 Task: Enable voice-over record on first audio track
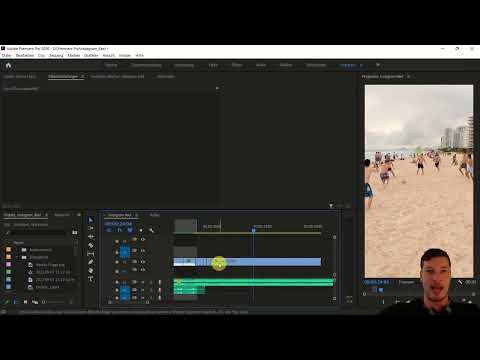click(x=160, y=283)
